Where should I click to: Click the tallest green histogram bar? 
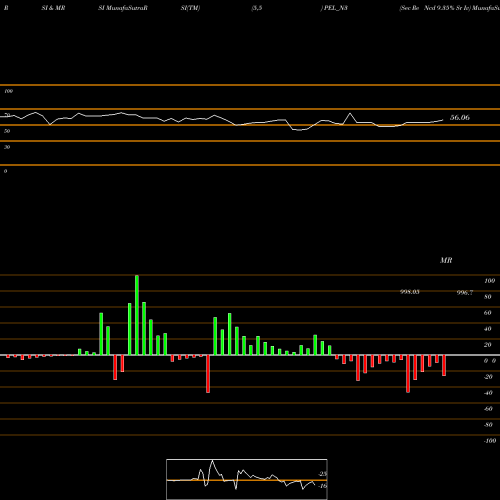pyautogui.click(x=137, y=315)
